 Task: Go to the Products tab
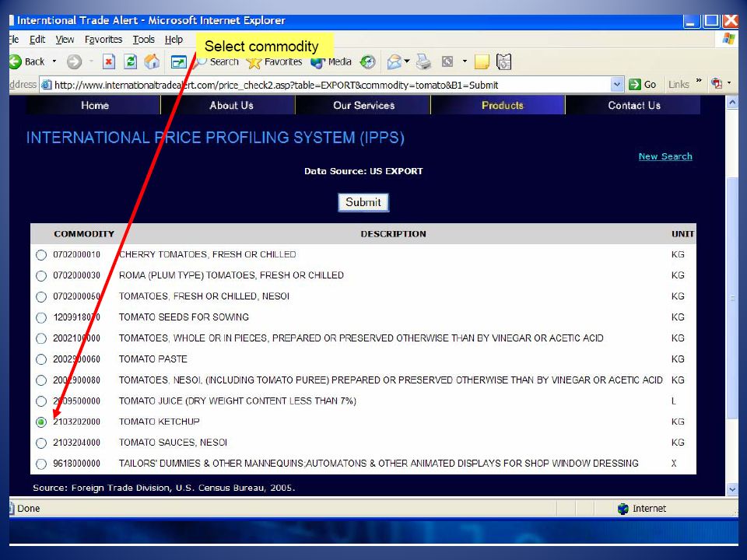498,105
